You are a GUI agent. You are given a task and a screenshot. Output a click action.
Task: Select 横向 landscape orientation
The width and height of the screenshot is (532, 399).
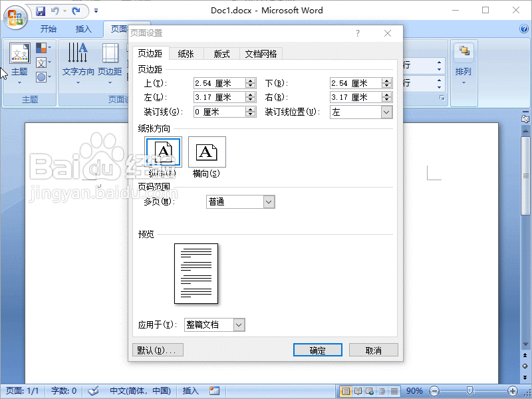pos(207,152)
